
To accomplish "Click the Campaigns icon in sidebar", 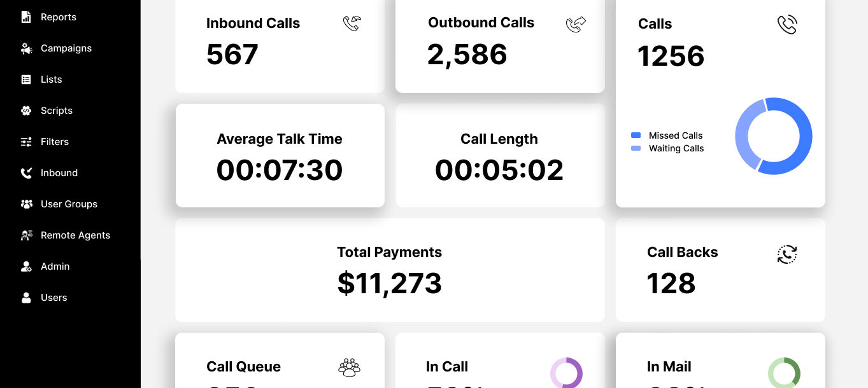I will click(x=26, y=48).
